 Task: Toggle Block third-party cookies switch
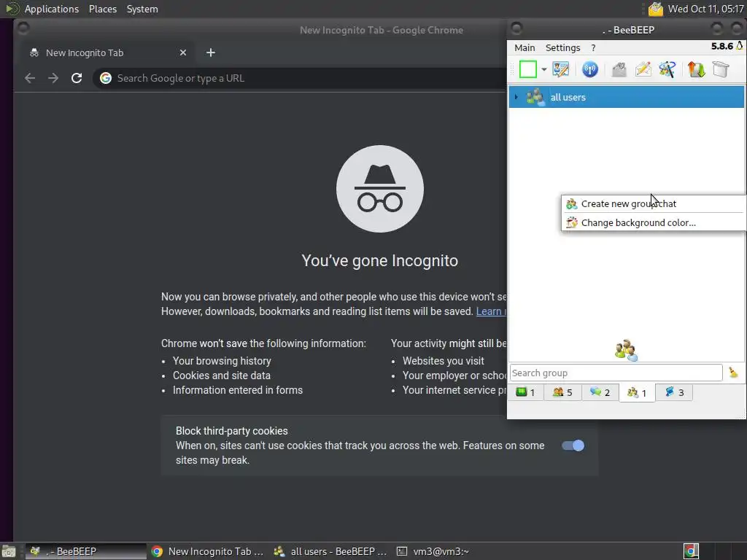click(573, 446)
